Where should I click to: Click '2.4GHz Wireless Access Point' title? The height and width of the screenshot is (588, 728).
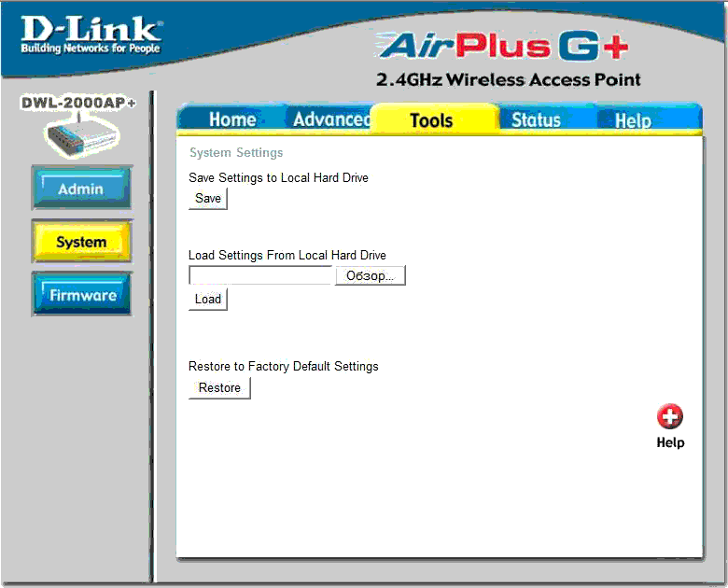pos(508,79)
